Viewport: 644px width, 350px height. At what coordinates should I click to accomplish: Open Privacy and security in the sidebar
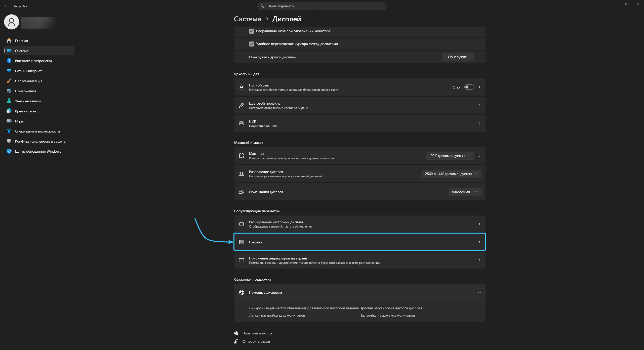(40, 141)
